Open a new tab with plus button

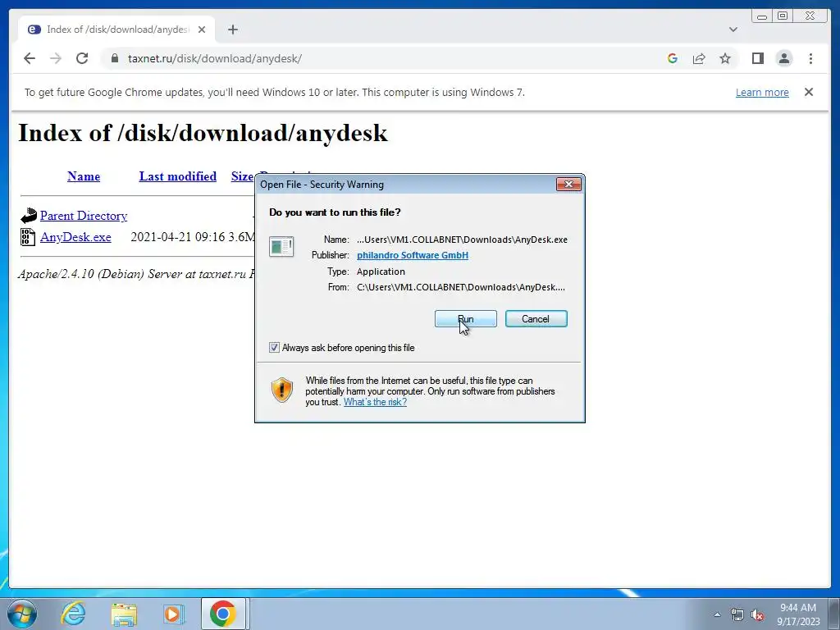[232, 30]
